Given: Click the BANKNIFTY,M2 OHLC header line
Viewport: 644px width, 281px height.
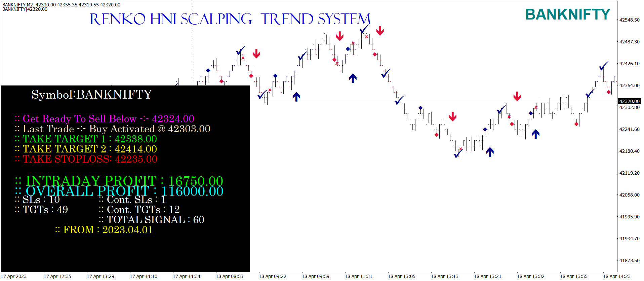Looking at the screenshot, I should [61, 5].
